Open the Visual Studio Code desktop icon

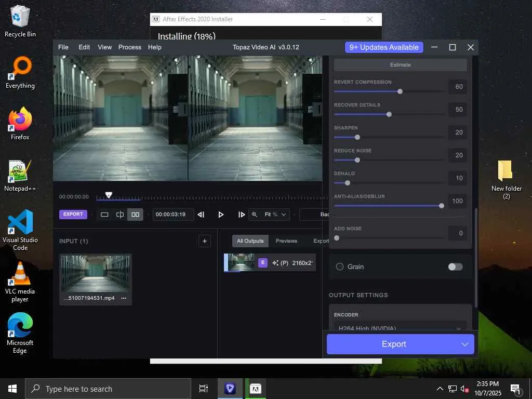[20, 230]
